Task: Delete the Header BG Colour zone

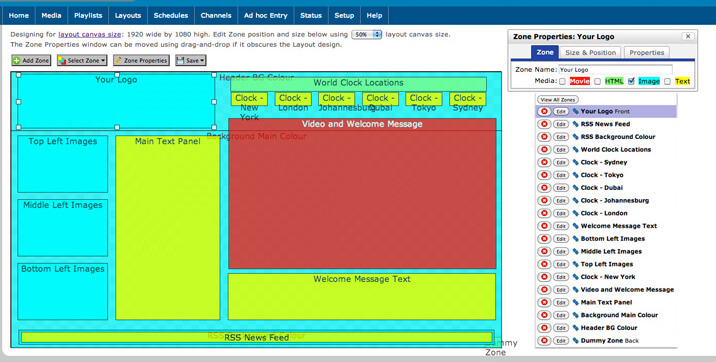Action: pos(544,328)
